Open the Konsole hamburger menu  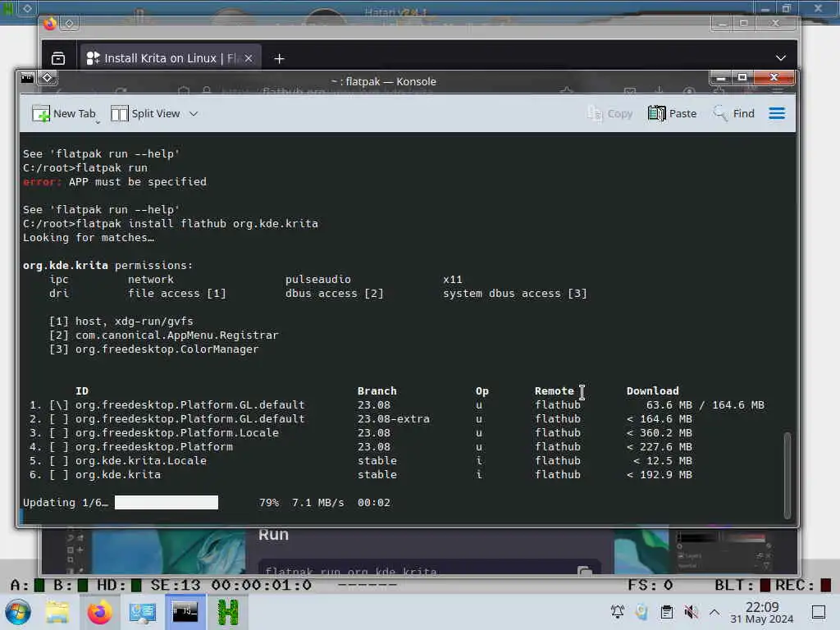pyautogui.click(x=777, y=113)
